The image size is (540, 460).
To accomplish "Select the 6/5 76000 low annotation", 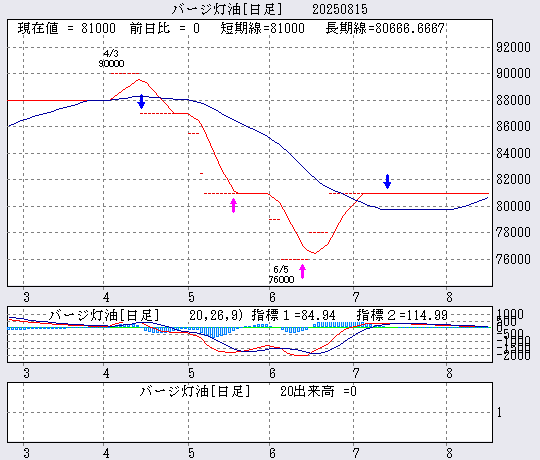I will click(x=281, y=274).
